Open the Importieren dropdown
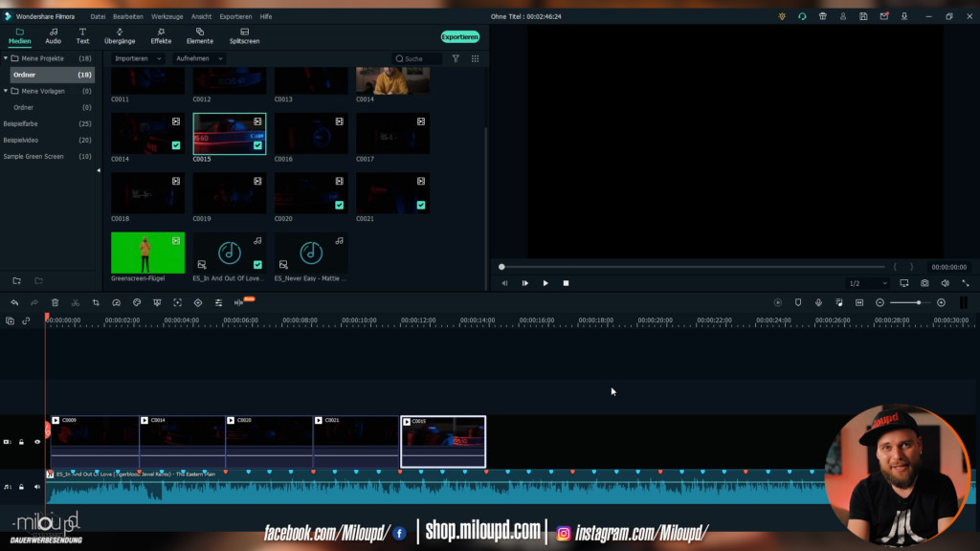The width and height of the screenshot is (980, 551). click(x=138, y=58)
